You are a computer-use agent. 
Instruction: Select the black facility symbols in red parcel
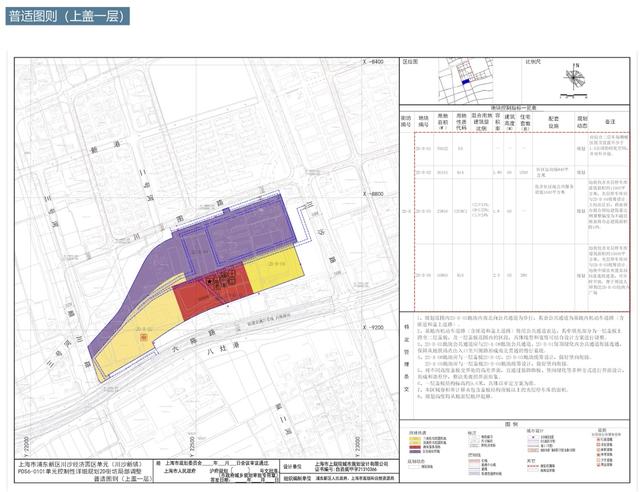tap(224, 281)
